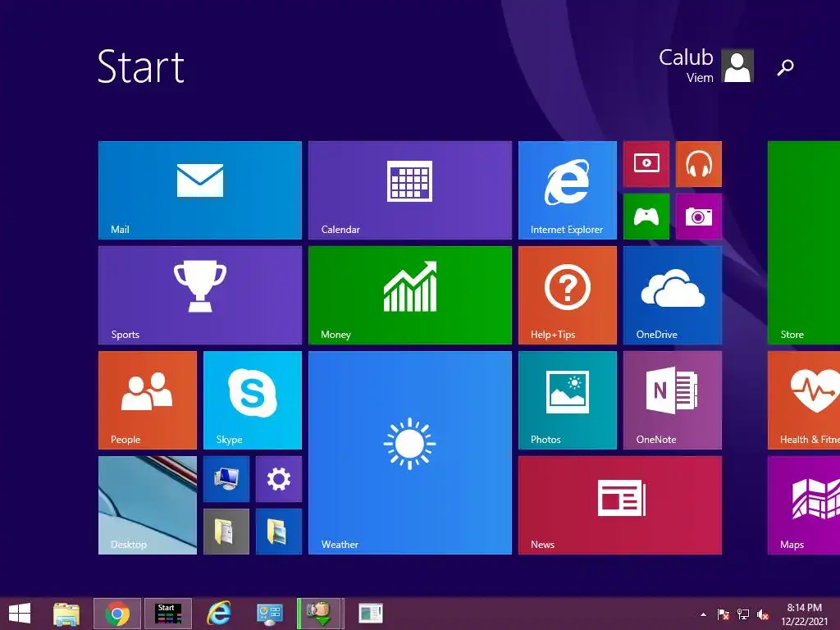Click the Windows Start button on taskbar
The width and height of the screenshot is (840, 630).
coord(20,614)
